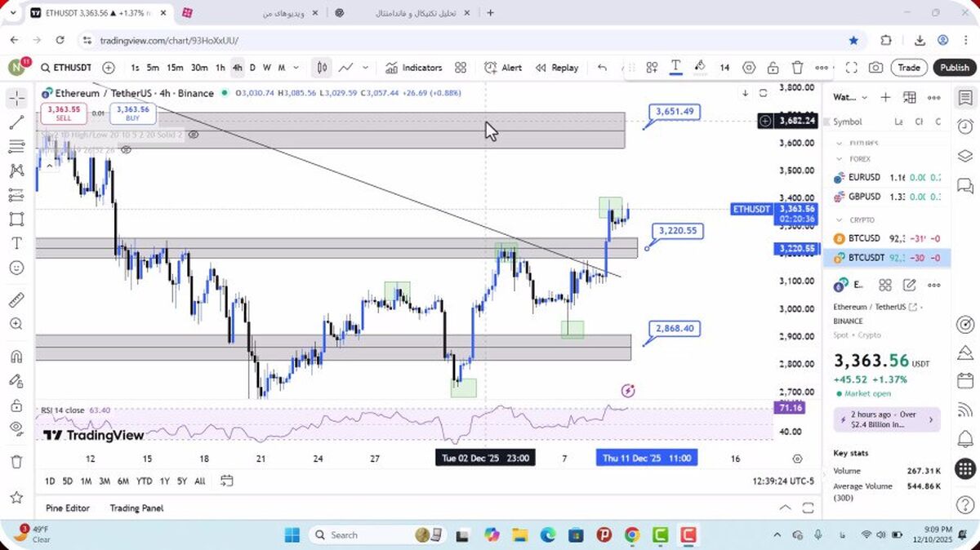The height and width of the screenshot is (550, 980).
Task: Open watchlist advanced view table icon
Action: 910,98
